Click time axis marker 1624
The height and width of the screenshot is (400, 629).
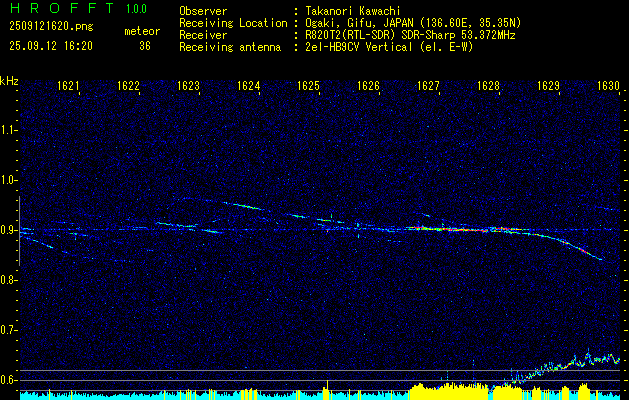(248, 86)
